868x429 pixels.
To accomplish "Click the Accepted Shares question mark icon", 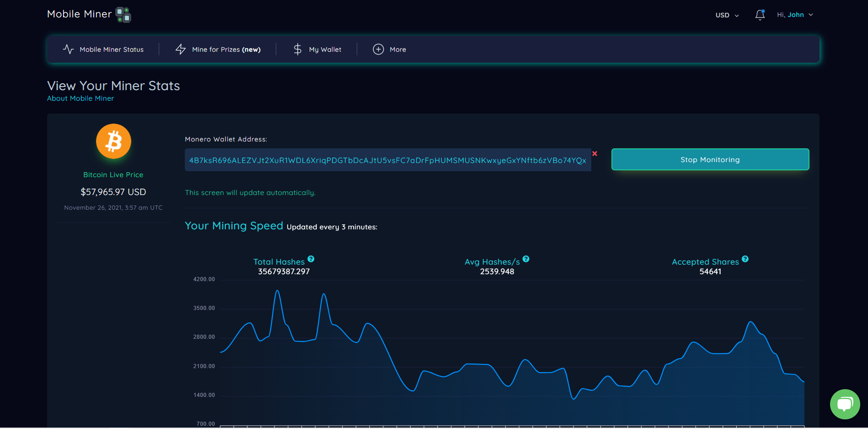I will [745, 259].
